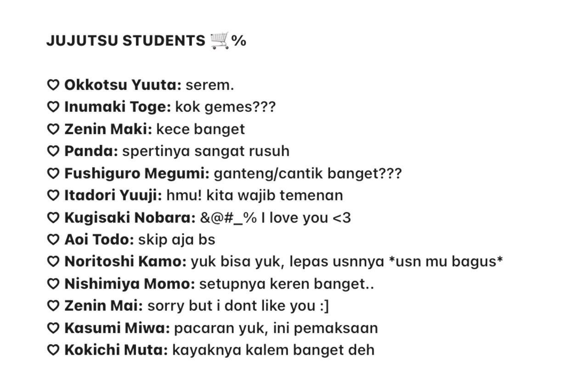This screenshot has width=588, height=392.
Task: Select the heart before Kokichi Muta
Action: pos(53,350)
